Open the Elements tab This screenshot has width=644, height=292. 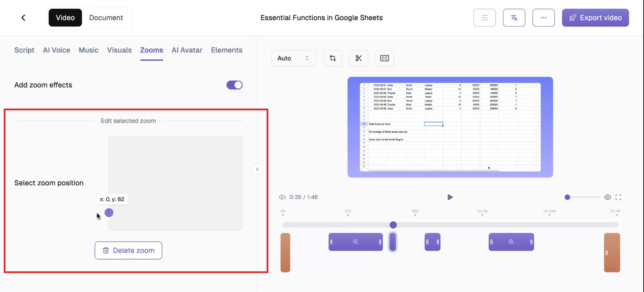[227, 50]
